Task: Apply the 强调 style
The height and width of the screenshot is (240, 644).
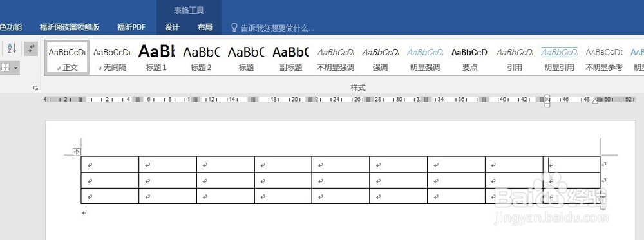Action: (381, 57)
